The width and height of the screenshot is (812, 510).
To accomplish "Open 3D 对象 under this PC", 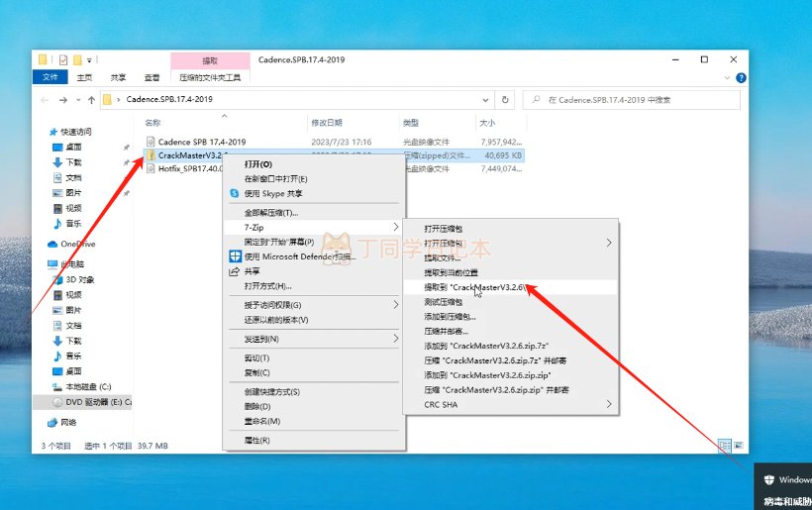I will coord(80,279).
